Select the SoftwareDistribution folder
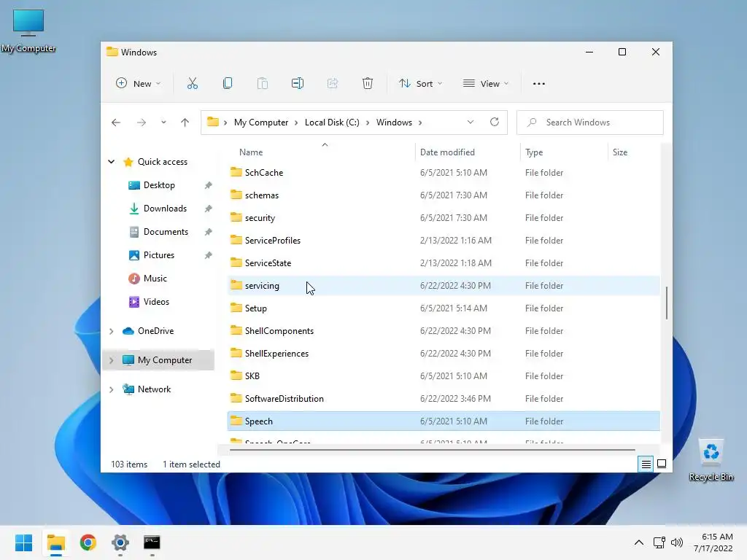Screen dimensions: 747x560 [x=444, y=398]
